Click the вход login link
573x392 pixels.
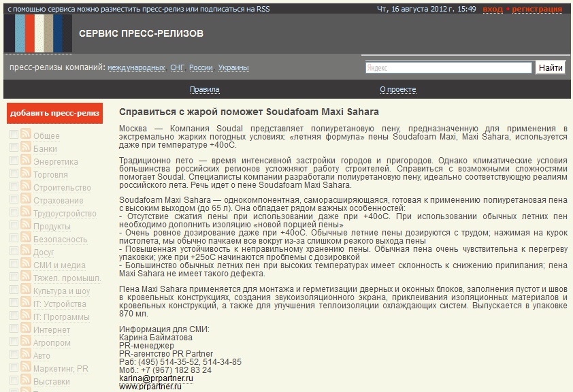(x=493, y=9)
